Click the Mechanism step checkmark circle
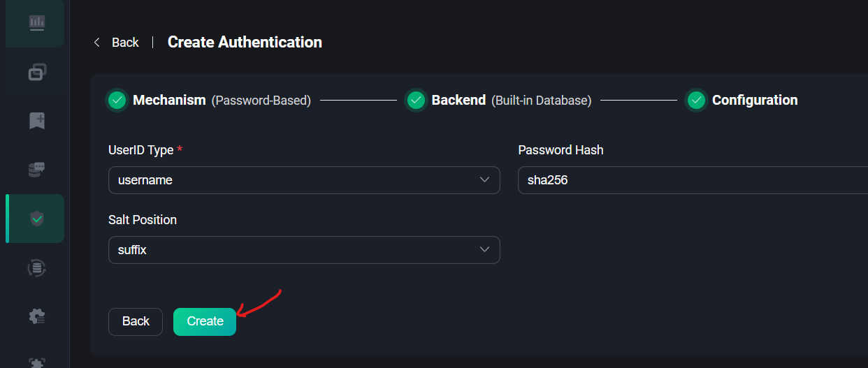 coord(117,101)
